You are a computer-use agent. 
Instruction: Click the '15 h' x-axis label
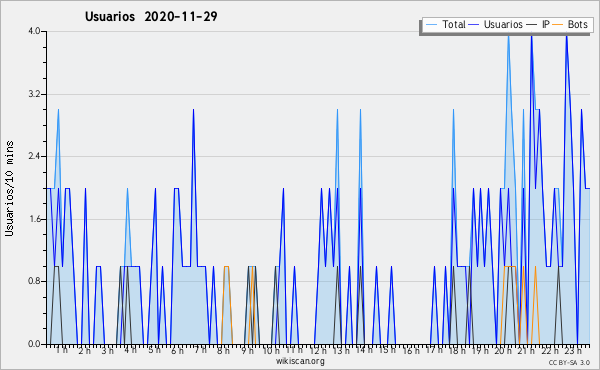click(x=387, y=350)
